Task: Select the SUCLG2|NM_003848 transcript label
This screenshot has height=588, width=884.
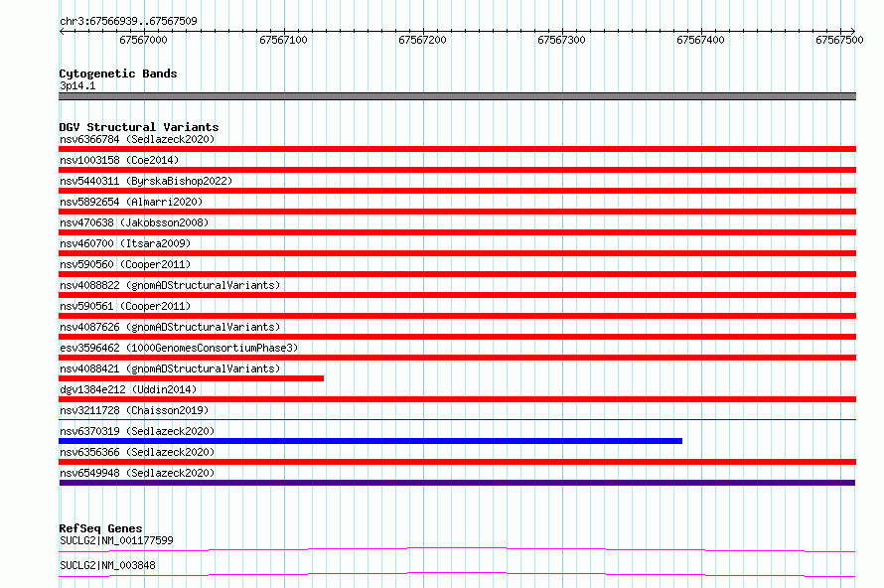Action: tap(107, 565)
